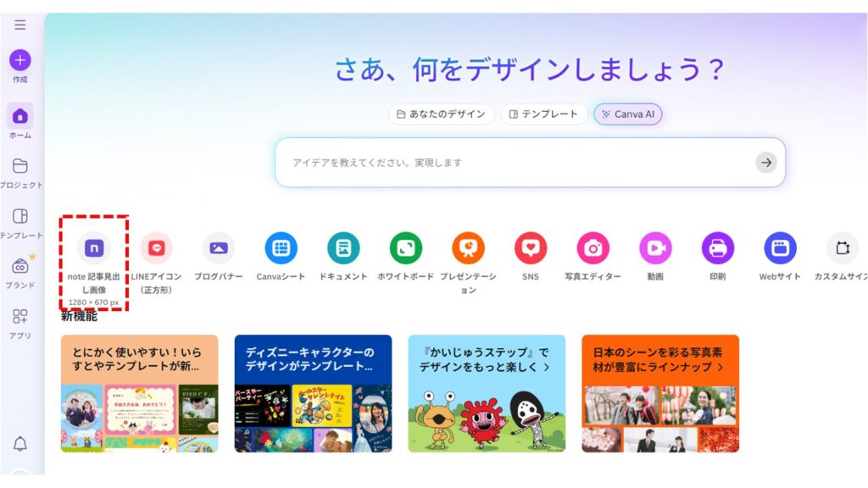
Task: Start a プレゼンテーション design
Action: click(468, 248)
